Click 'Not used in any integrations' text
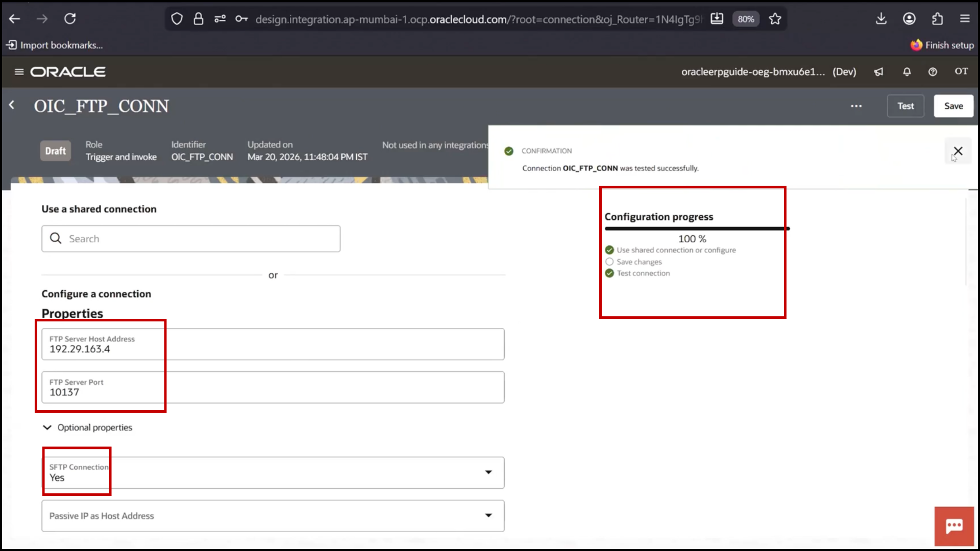Screen dimensions: 980x551 pyautogui.click(x=435, y=145)
